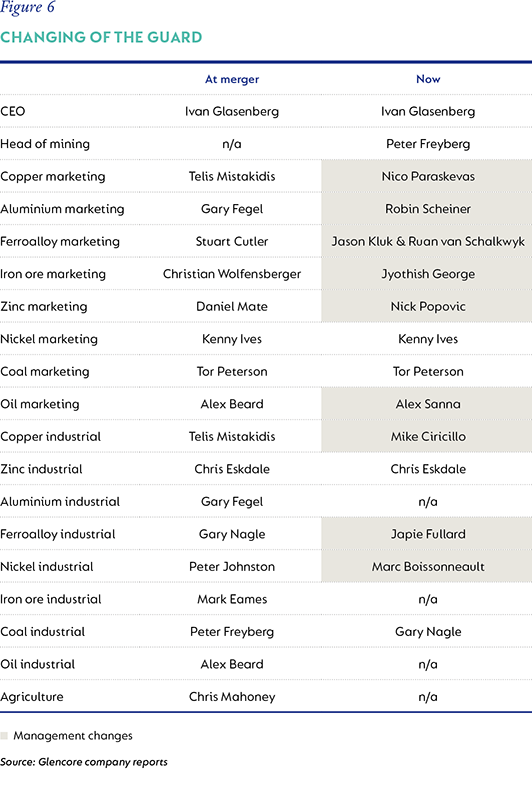Click the 'Source: Glencore company reports' text

[84, 762]
